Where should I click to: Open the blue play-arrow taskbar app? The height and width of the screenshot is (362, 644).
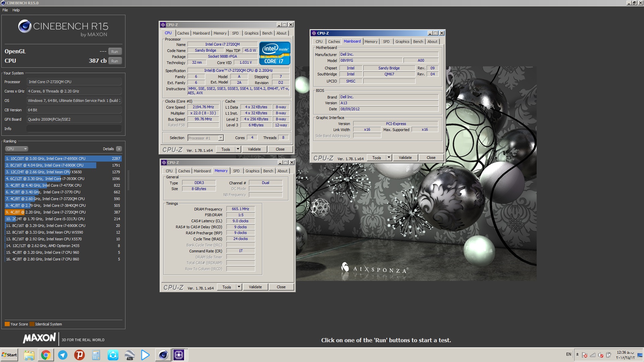[x=145, y=355]
